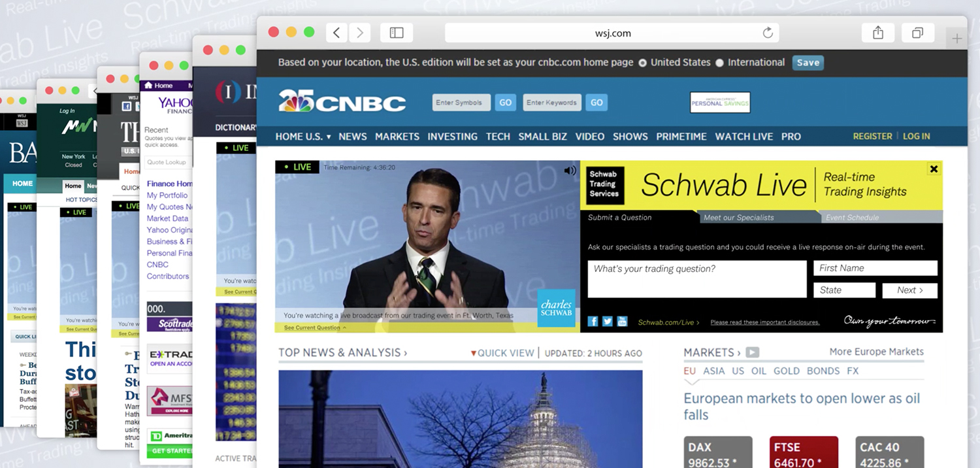Click GO next to Enter Keywords
Viewport: 980px width, 468px height.
coord(596,103)
